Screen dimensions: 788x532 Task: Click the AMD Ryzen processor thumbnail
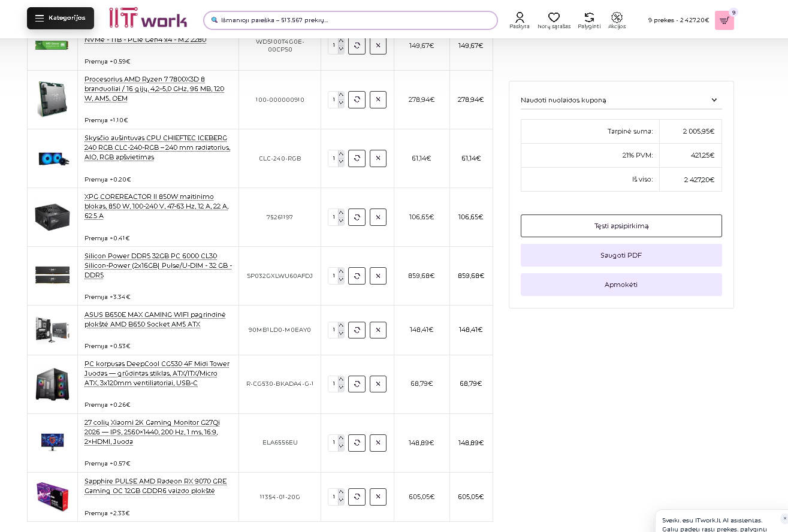tap(52, 99)
